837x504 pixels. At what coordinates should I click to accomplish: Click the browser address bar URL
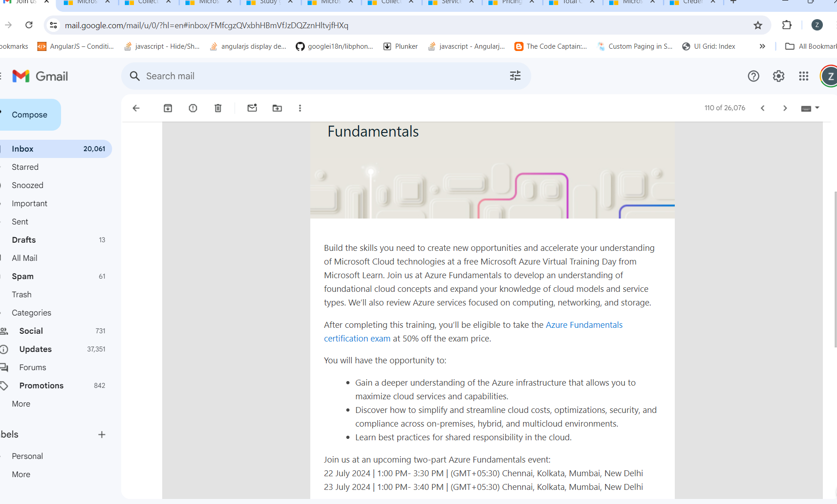206,25
